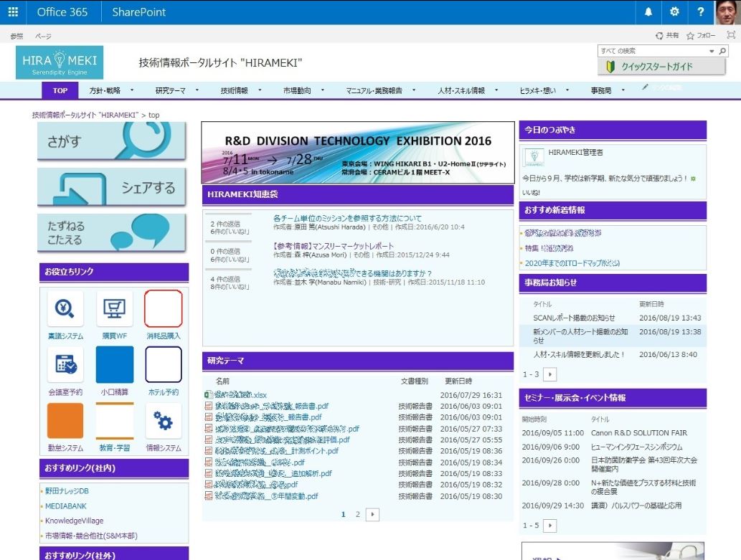
Task: Open the 野田ナレッジDB link
Action: click(x=67, y=491)
